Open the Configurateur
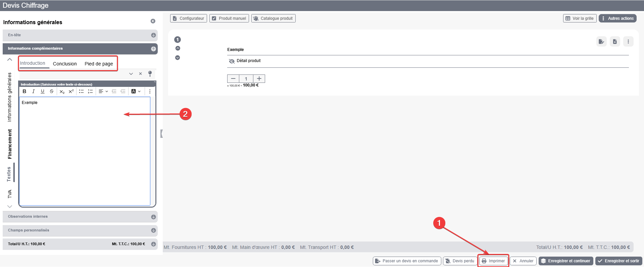 [189, 18]
